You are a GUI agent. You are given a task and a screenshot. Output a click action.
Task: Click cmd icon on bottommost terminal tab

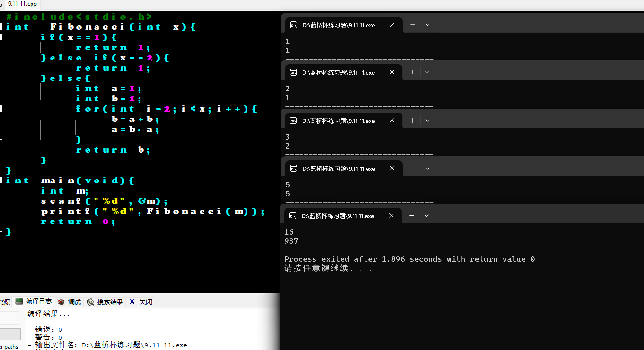(292, 216)
